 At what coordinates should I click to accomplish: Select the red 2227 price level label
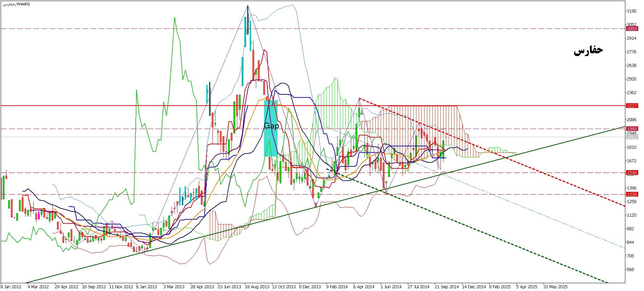pos(632,106)
